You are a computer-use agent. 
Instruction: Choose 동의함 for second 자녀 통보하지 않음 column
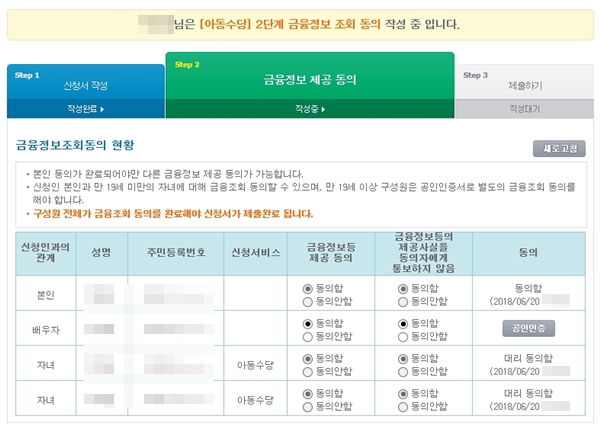403,394
